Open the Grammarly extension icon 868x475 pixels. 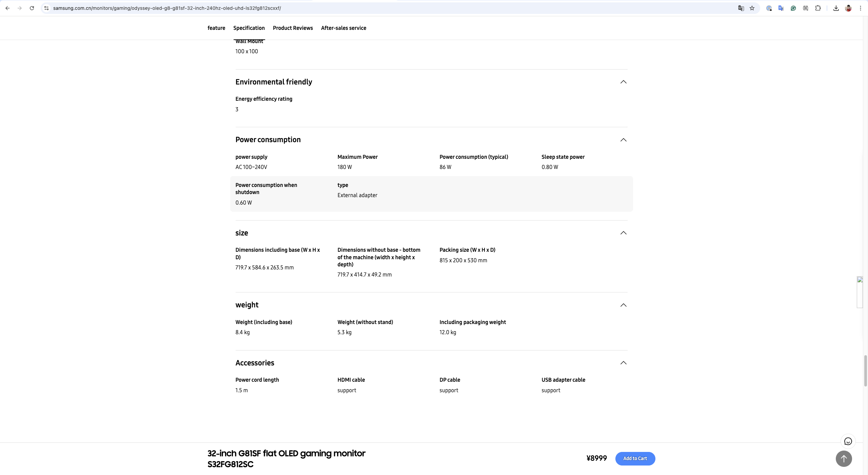point(793,8)
